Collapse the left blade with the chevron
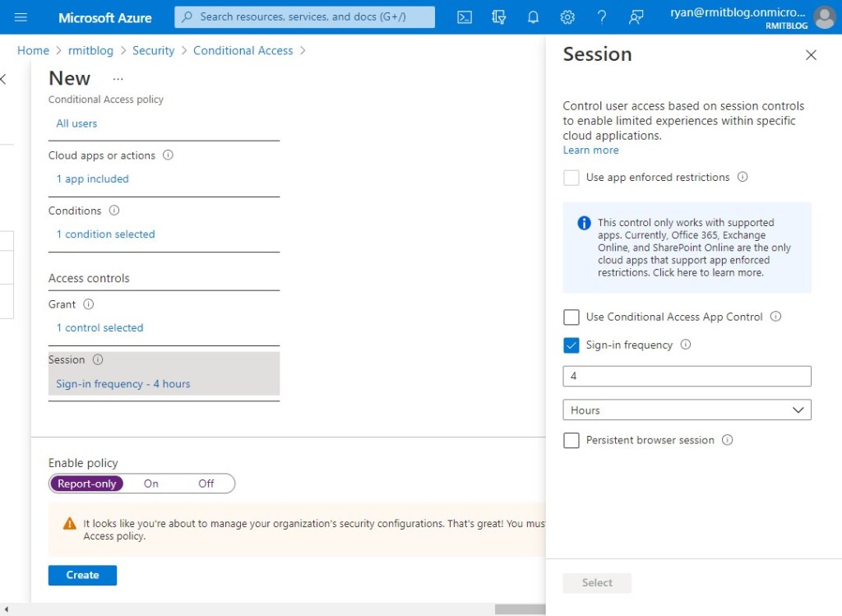The height and width of the screenshot is (616, 842). (x=3, y=80)
